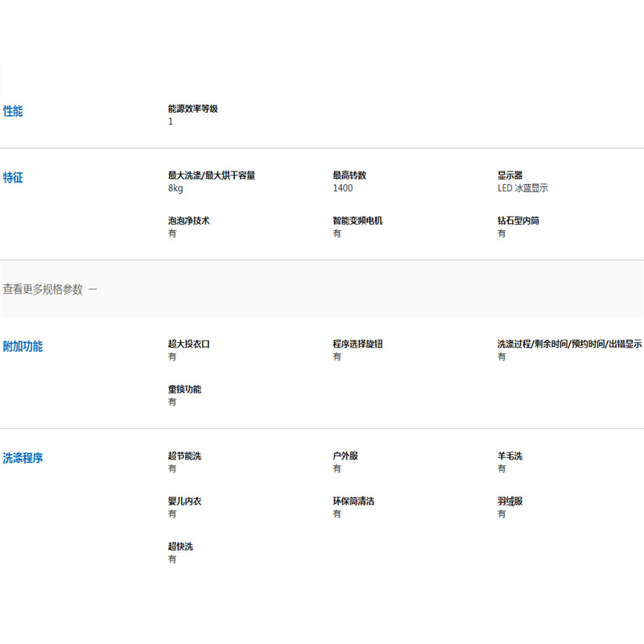
Task: Click the 童锁功能 label
Action: pyautogui.click(x=185, y=389)
